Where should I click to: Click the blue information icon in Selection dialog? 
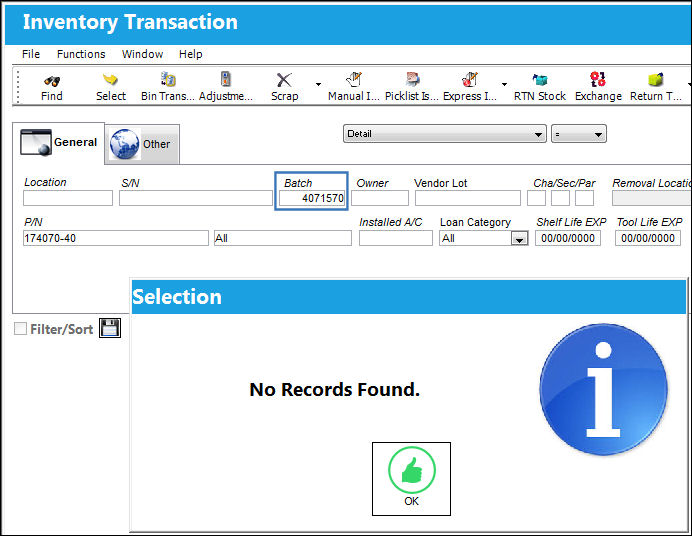[603, 389]
